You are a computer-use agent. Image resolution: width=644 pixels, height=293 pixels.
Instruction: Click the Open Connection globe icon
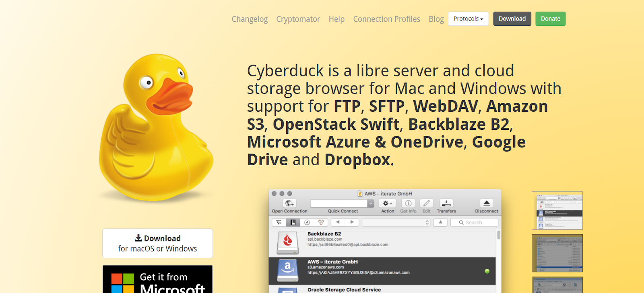(289, 204)
